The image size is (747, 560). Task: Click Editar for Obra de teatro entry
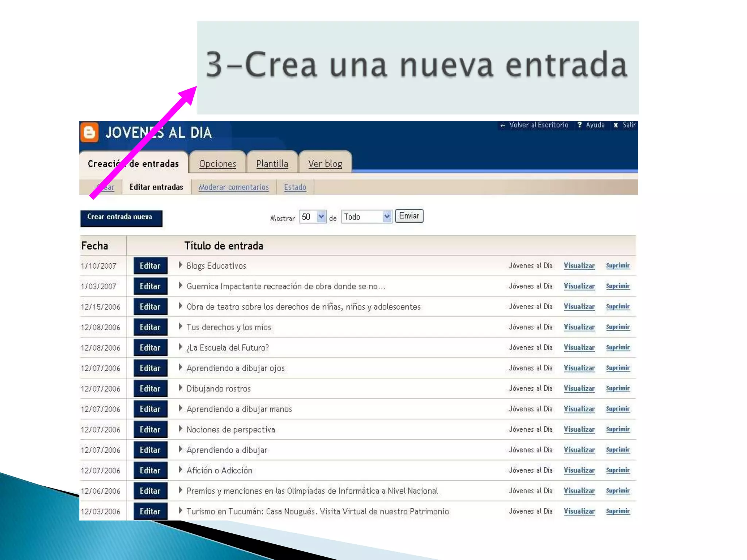tap(150, 307)
